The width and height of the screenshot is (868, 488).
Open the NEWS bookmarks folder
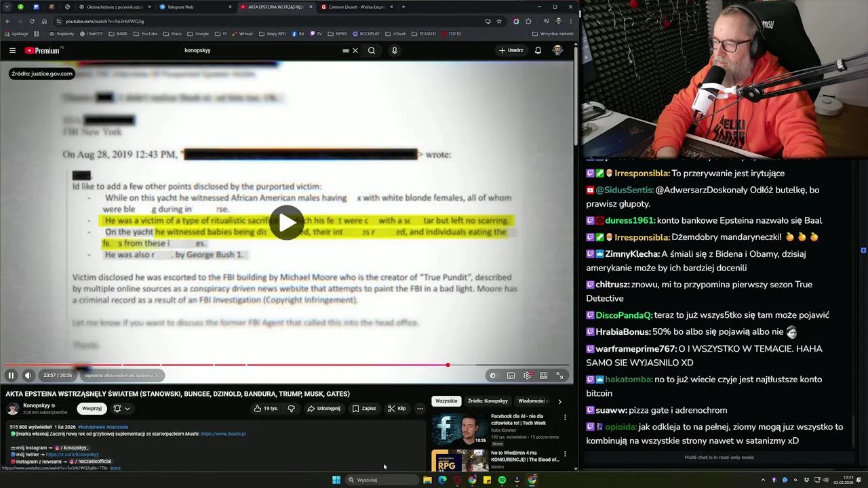(338, 33)
